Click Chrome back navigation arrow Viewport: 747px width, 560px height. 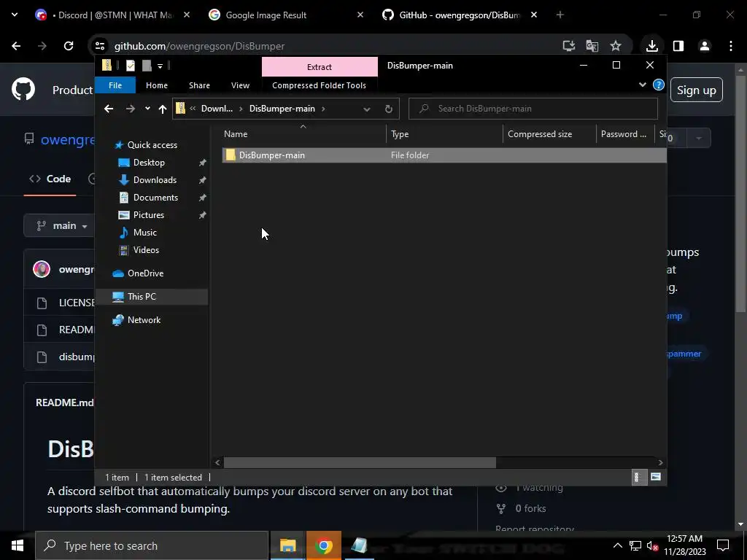tap(16, 46)
